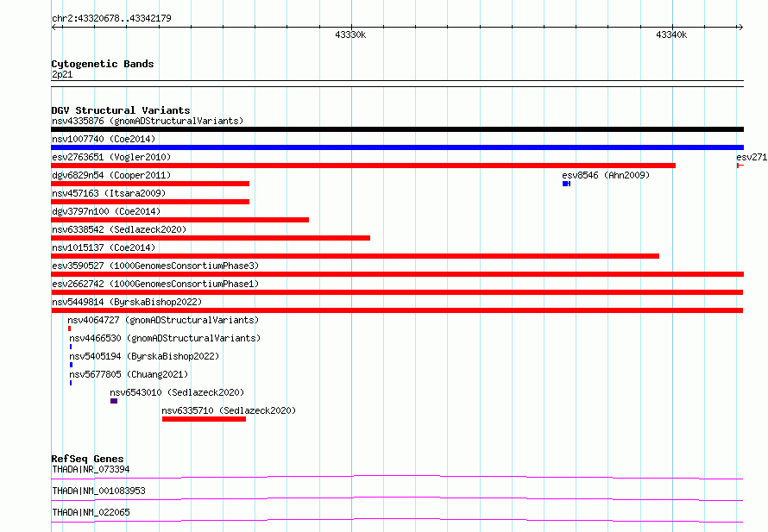Screen dimensions: 768x532
Task: Click the 43330k ruler position label
Action: pyautogui.click(x=350, y=34)
